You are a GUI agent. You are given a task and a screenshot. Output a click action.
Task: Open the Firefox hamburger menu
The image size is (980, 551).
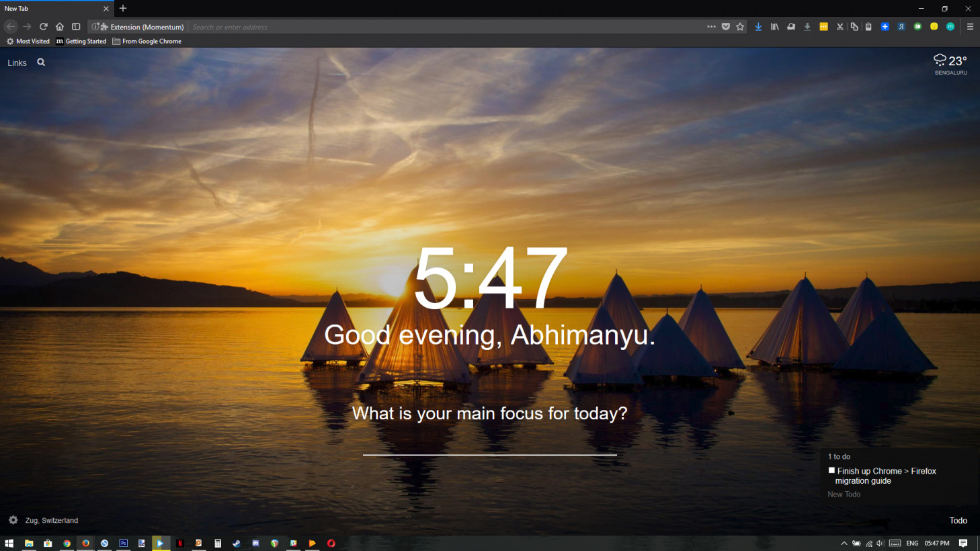coord(969,27)
